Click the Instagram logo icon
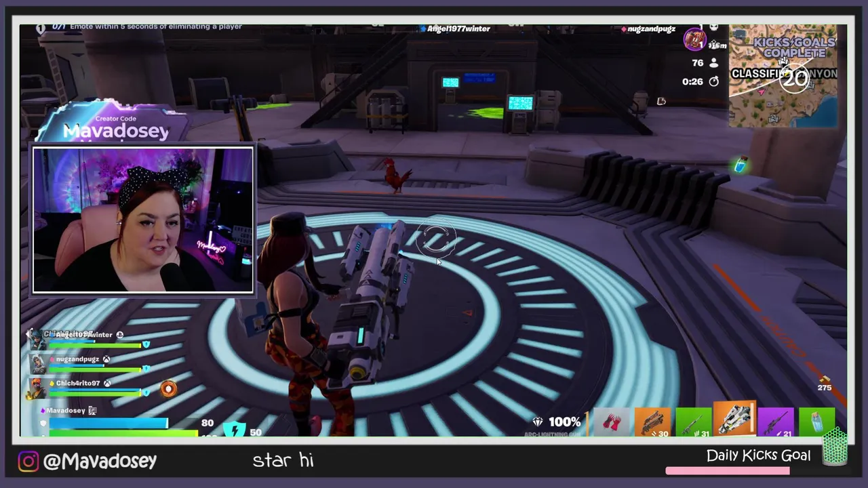 28,462
